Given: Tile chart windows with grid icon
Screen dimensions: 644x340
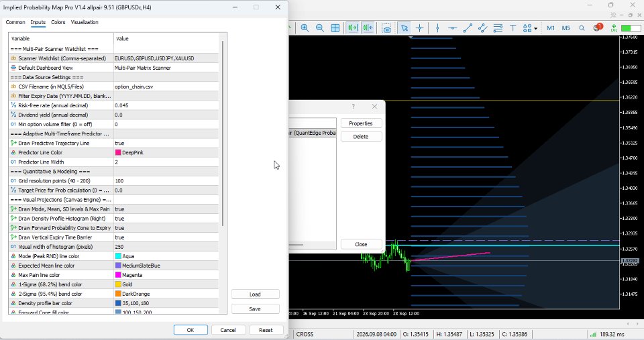Looking at the screenshot, I should click(x=335, y=28).
